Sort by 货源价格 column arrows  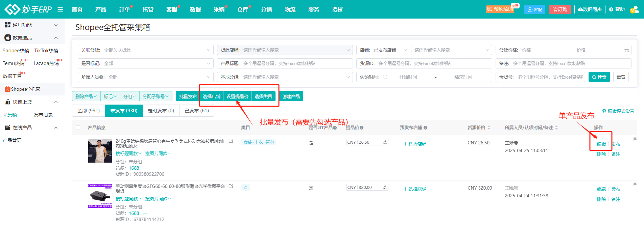click(489, 128)
